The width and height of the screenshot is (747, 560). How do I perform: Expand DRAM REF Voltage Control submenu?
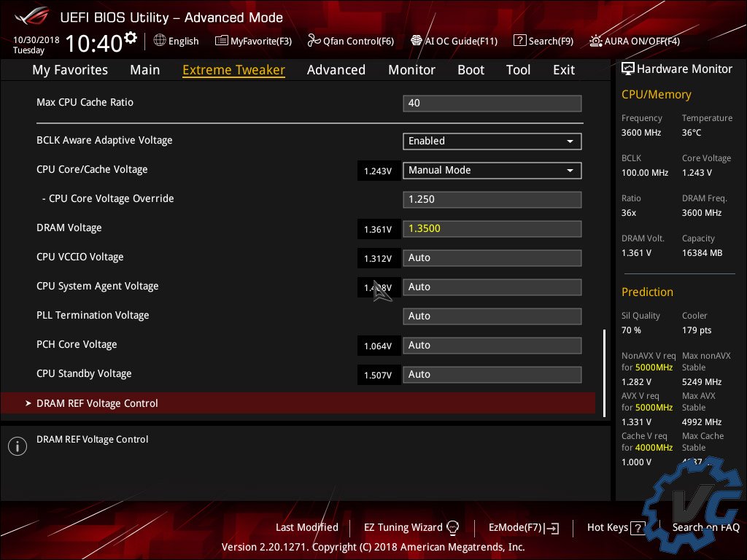pos(298,403)
